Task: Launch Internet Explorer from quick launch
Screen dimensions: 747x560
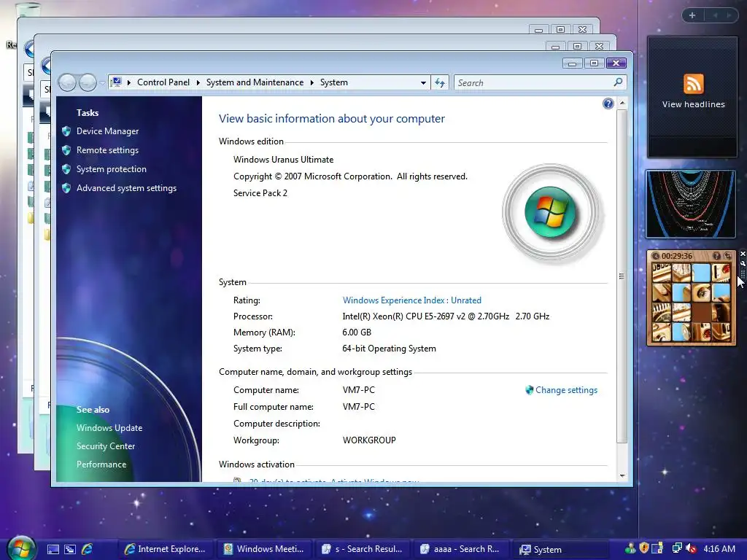Action: (88, 549)
